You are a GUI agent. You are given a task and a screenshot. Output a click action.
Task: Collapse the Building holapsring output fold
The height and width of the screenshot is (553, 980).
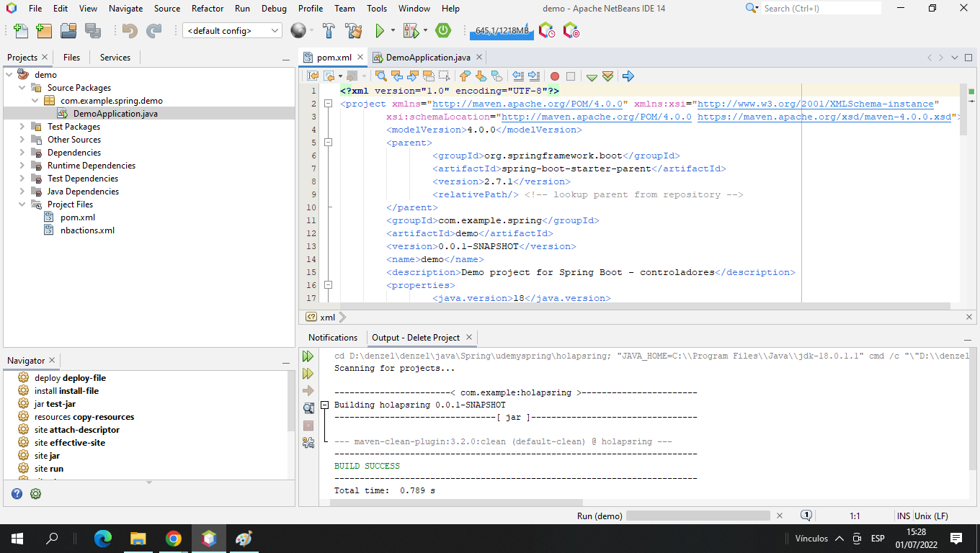(x=324, y=405)
